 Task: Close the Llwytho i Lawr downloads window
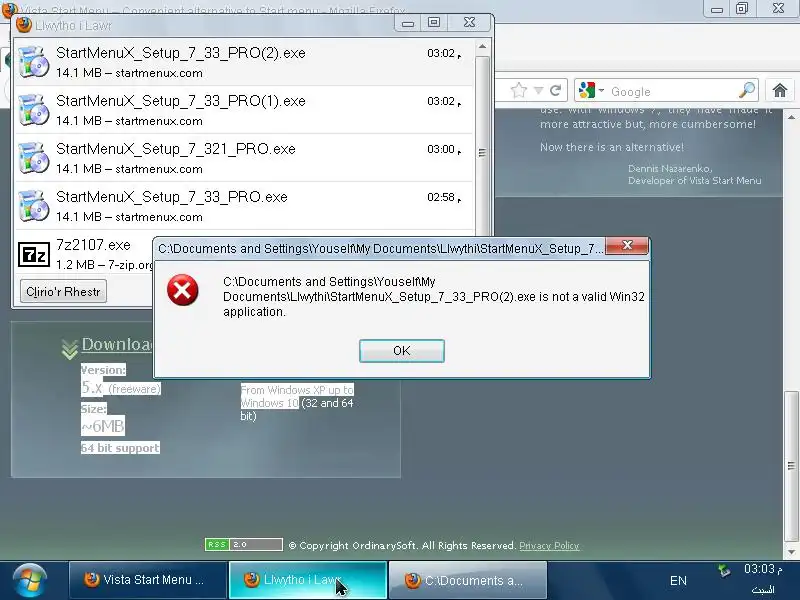(469, 22)
